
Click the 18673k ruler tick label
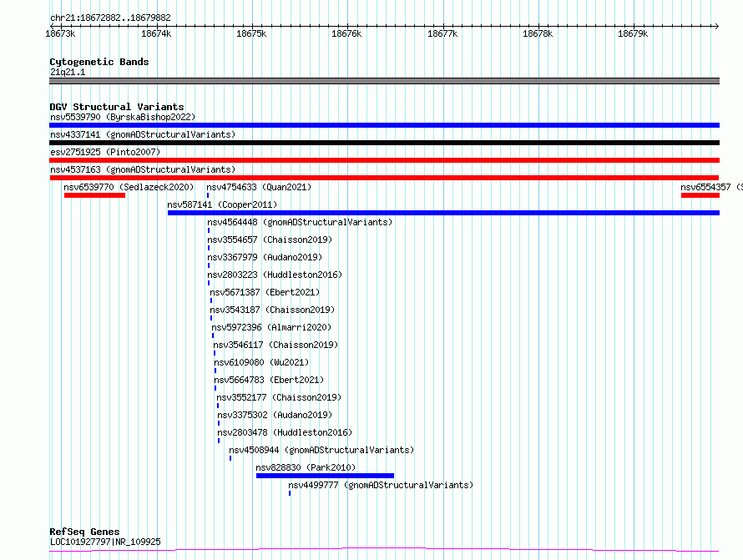[x=60, y=33]
